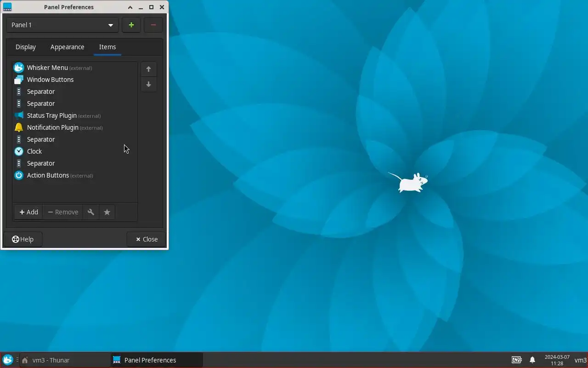Click the Xfce mouse logo on desktop

click(x=408, y=182)
